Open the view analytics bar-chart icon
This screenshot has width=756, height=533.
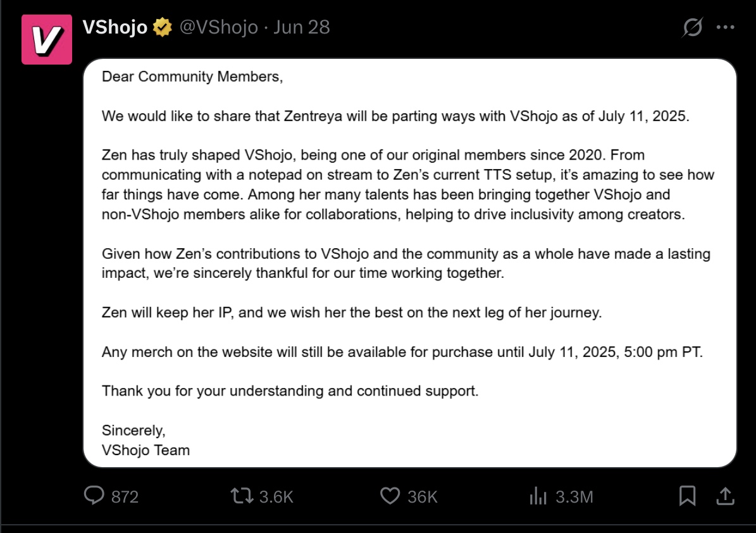click(538, 496)
